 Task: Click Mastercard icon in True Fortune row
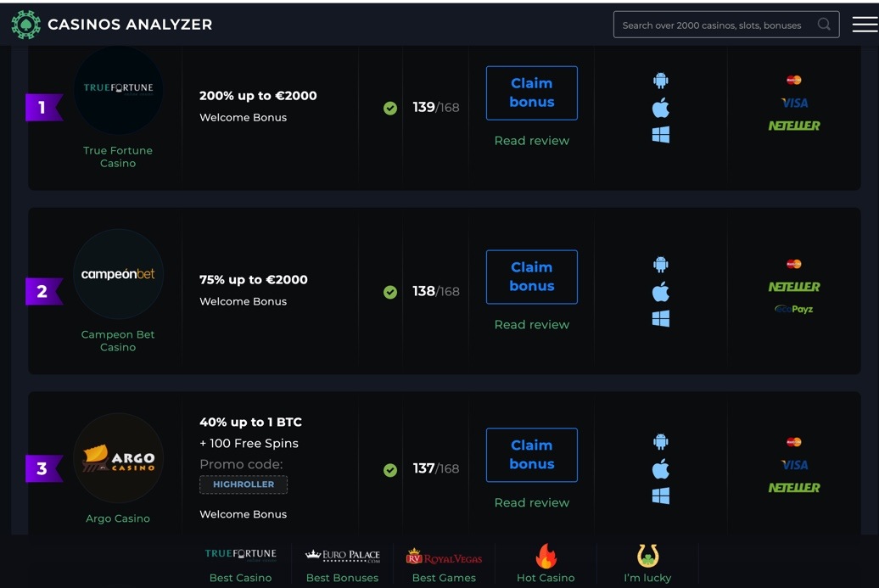(x=794, y=80)
